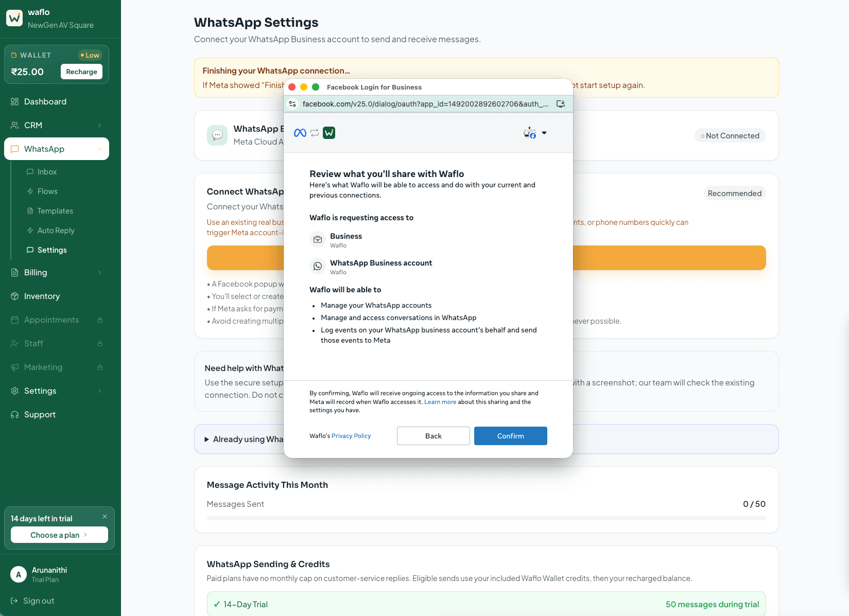Screen dimensions: 849x616
Task: Click the Not Connected status badge
Action: (730, 135)
